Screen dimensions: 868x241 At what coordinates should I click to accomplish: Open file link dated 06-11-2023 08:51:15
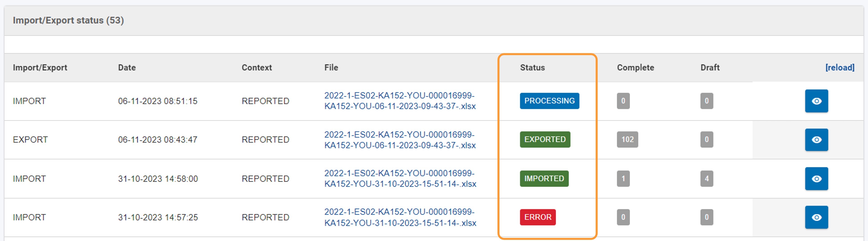[x=400, y=101]
